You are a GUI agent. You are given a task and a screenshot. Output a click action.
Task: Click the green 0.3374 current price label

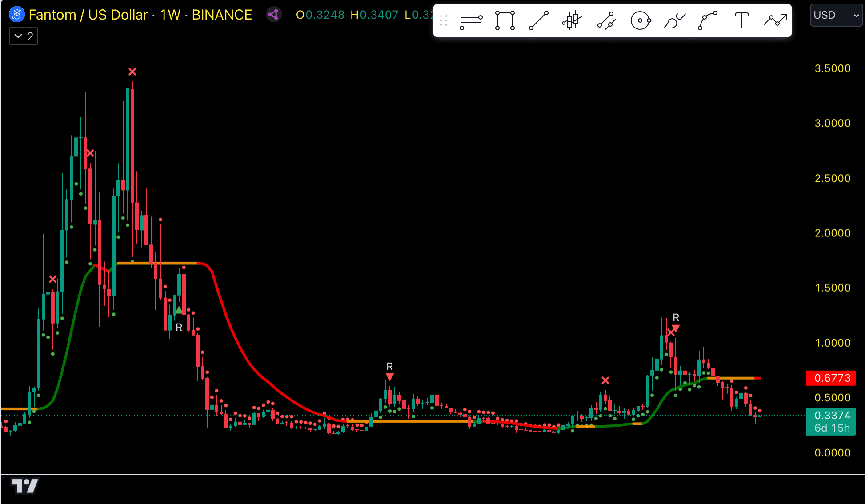[x=831, y=415]
